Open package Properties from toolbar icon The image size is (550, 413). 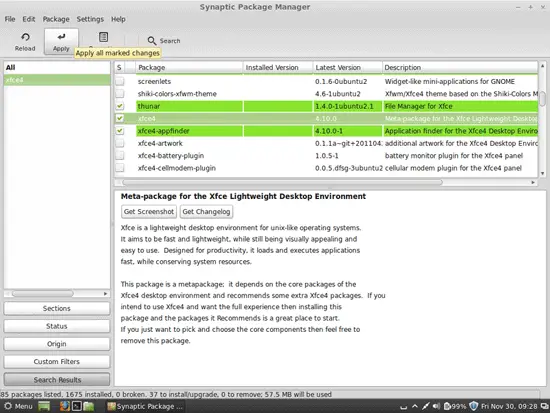click(x=103, y=37)
